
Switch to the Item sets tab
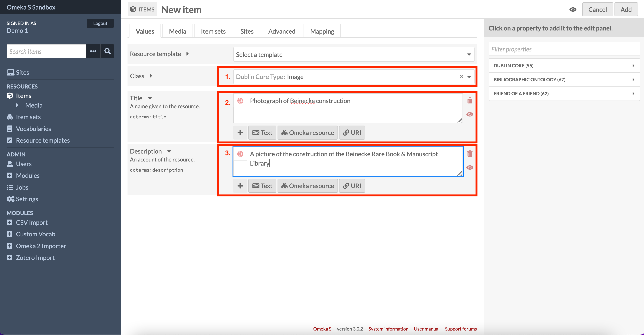(x=213, y=31)
